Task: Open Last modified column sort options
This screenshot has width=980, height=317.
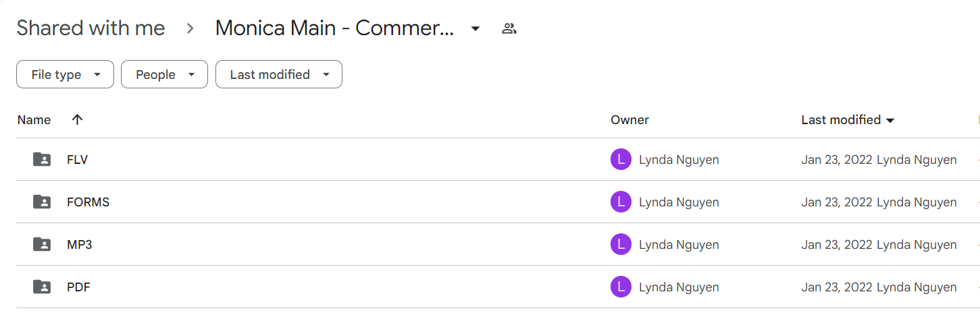Action: (x=848, y=120)
